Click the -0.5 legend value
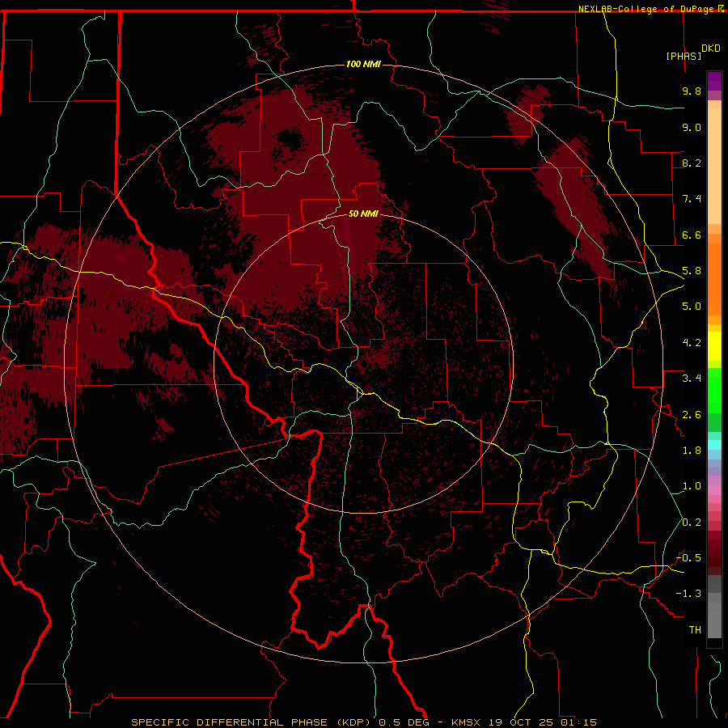The width and height of the screenshot is (728, 728). 688,558
